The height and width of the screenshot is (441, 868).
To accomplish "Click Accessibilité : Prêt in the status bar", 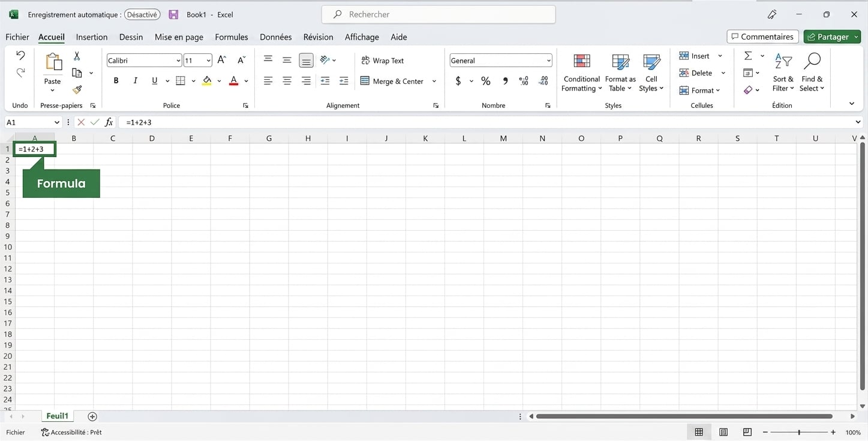I will pos(71,432).
